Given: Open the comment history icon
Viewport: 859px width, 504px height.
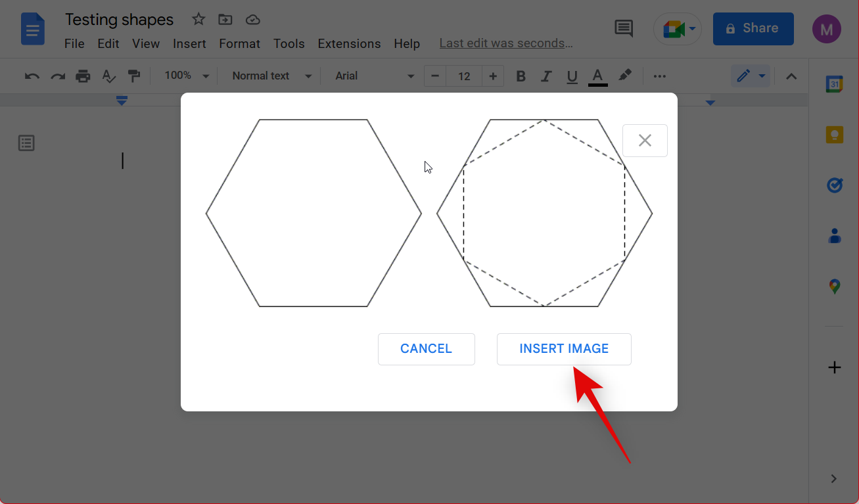Looking at the screenshot, I should pyautogui.click(x=623, y=28).
